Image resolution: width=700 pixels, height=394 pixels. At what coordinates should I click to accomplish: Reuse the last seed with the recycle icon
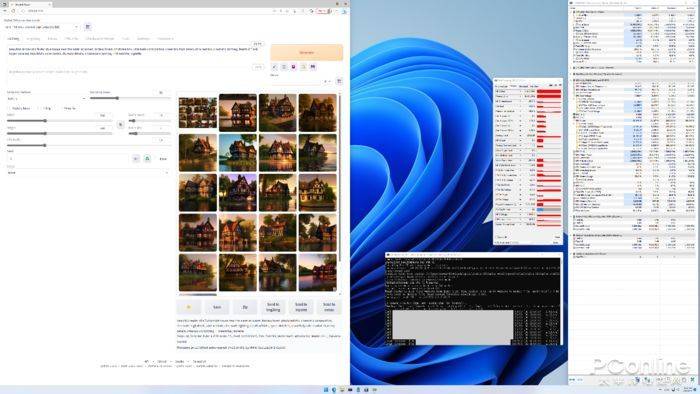[x=147, y=158]
